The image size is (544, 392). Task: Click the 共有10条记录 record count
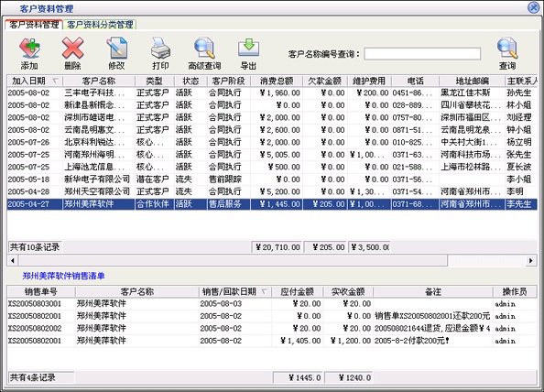coord(35,247)
